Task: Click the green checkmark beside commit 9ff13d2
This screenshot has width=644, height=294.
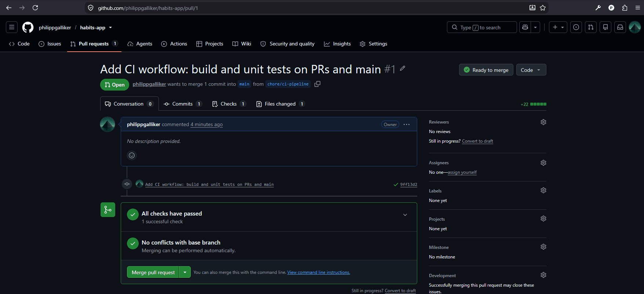Action: pyautogui.click(x=396, y=184)
